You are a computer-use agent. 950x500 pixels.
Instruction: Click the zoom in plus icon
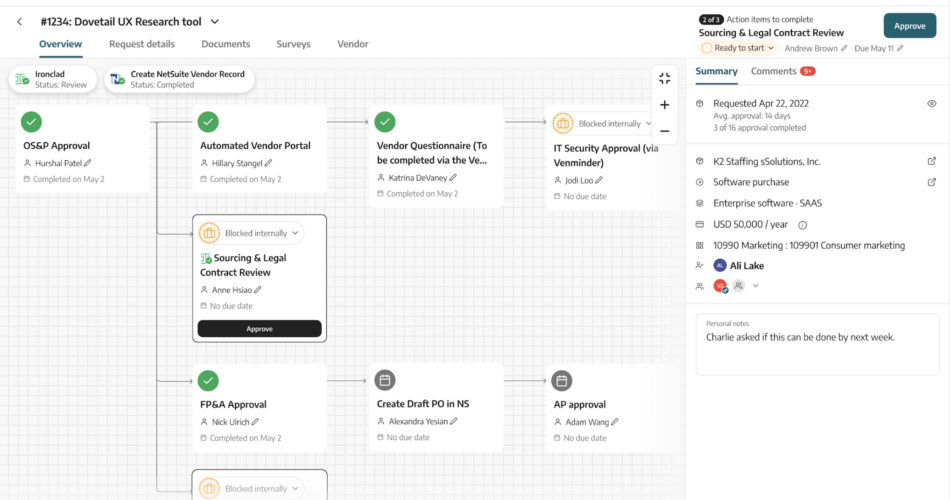pyautogui.click(x=664, y=104)
